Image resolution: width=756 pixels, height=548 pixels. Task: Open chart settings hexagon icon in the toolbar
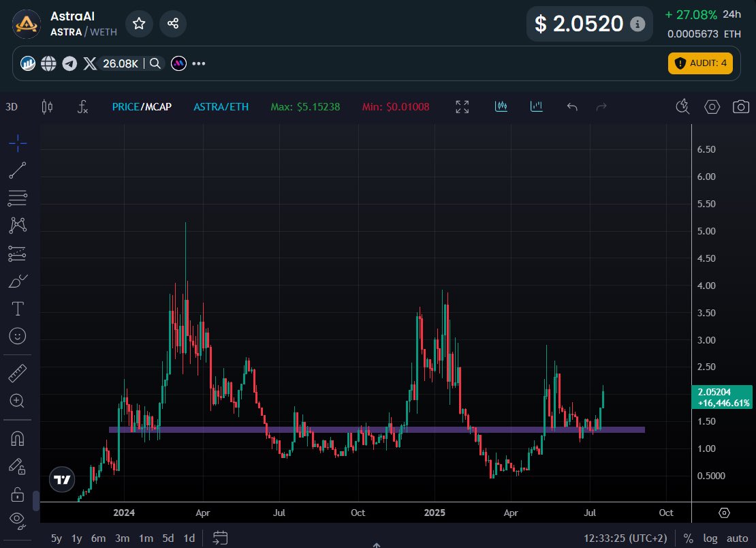[712, 106]
